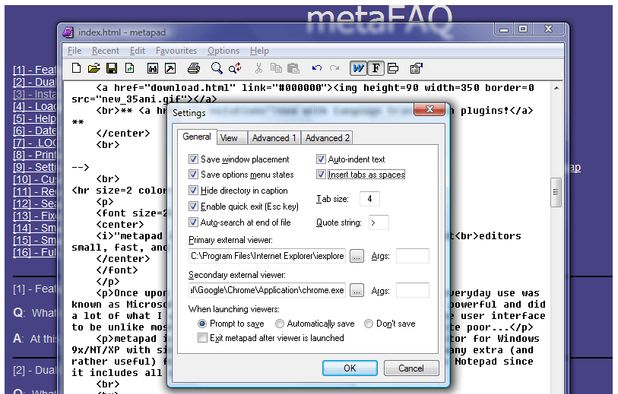The height and width of the screenshot is (394, 618).
Task: Toggle word wrap W icon
Action: pyautogui.click(x=358, y=69)
